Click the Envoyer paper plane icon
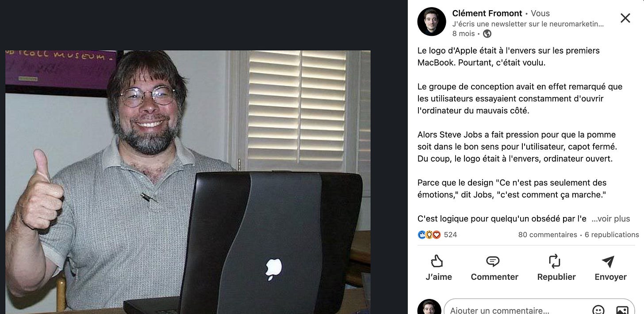This screenshot has width=644, height=314. point(608,261)
